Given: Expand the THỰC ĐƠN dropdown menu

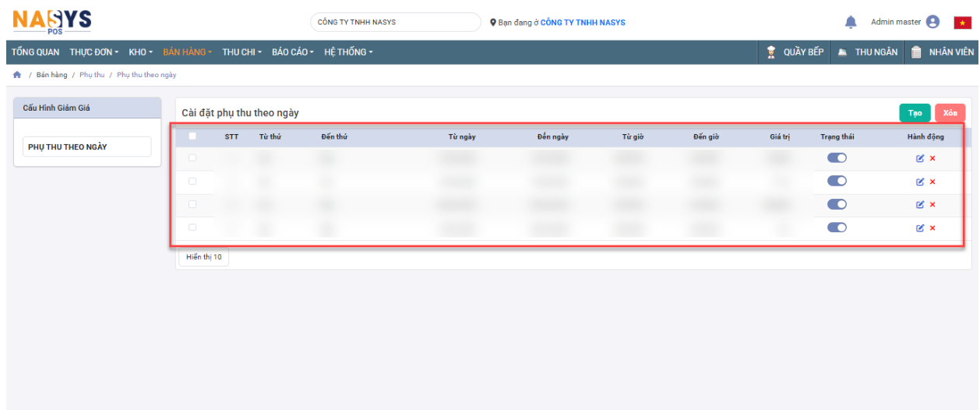Looking at the screenshot, I should tap(93, 52).
